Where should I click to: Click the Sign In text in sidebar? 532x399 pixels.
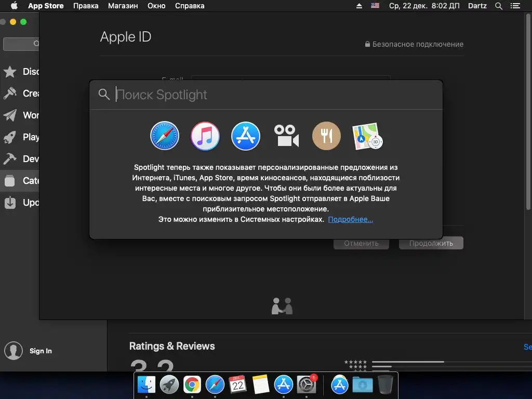41,351
